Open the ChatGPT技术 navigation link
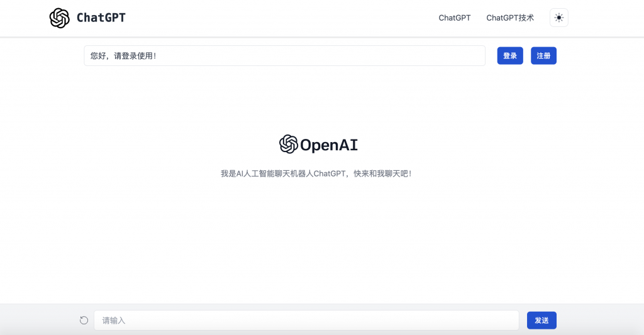The image size is (644, 335). [510, 18]
